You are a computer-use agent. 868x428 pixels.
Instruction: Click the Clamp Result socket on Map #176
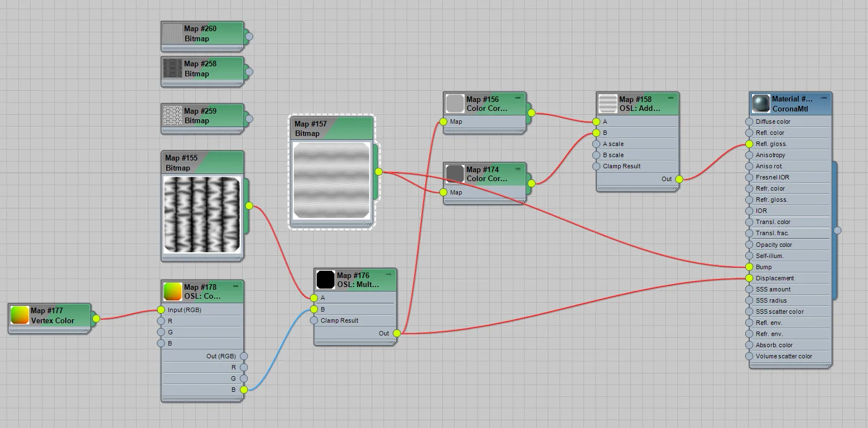(x=314, y=320)
